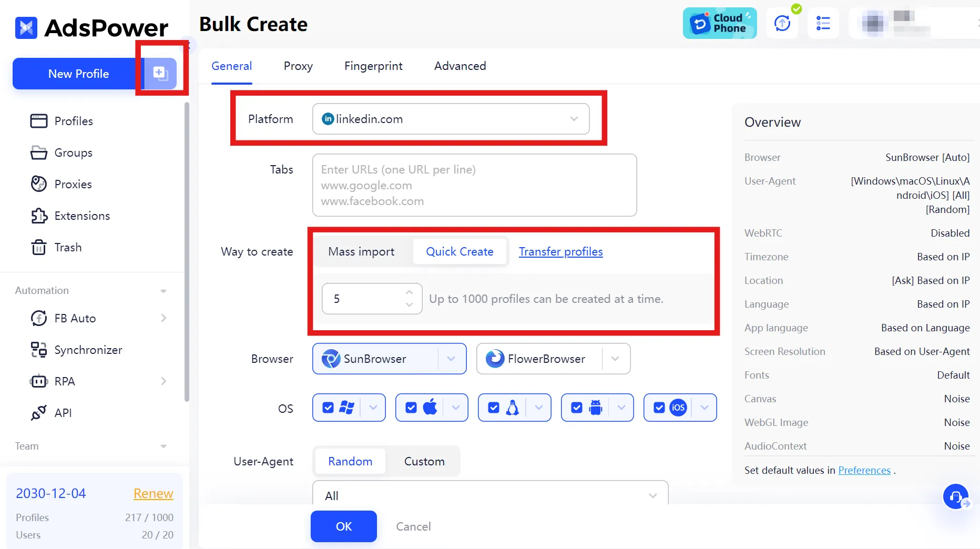The width and height of the screenshot is (980, 549).
Task: Focus the Tabs URL text area
Action: pos(474,185)
